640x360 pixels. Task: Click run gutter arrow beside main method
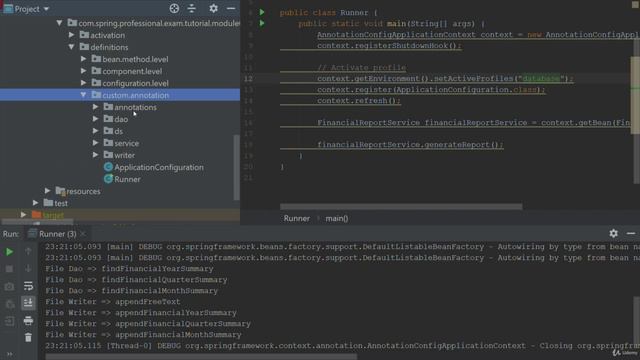point(262,23)
